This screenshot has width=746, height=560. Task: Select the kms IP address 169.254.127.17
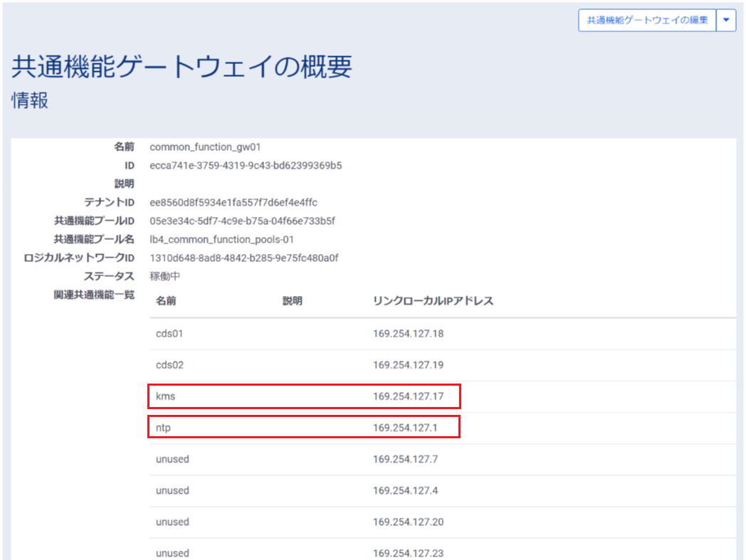tap(408, 396)
